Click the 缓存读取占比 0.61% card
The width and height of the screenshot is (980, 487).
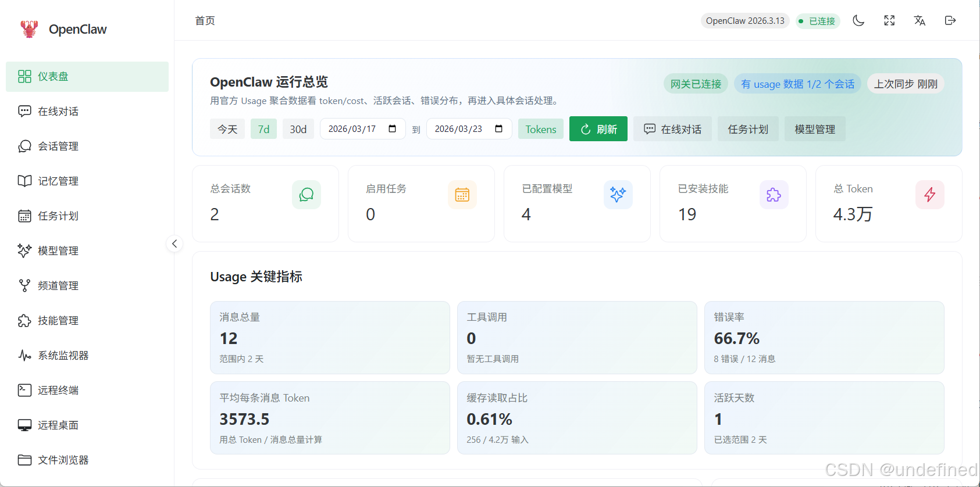point(577,418)
